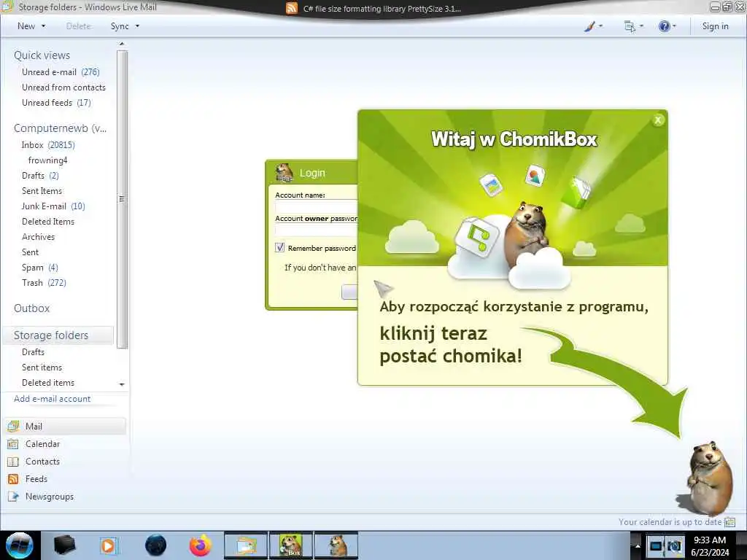Collapse the Quick views section header

42,55
